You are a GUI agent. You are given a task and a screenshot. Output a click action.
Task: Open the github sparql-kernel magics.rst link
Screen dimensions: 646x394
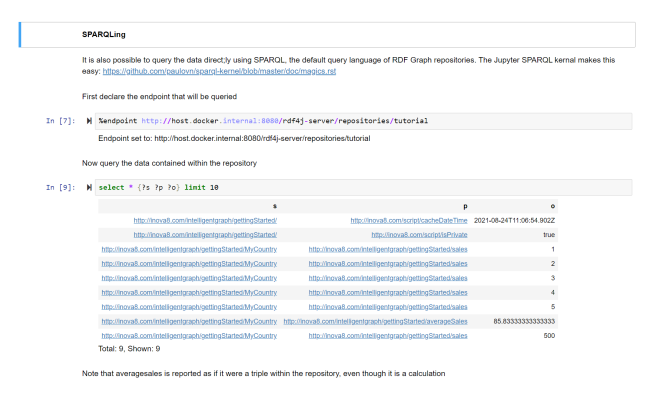point(219,71)
